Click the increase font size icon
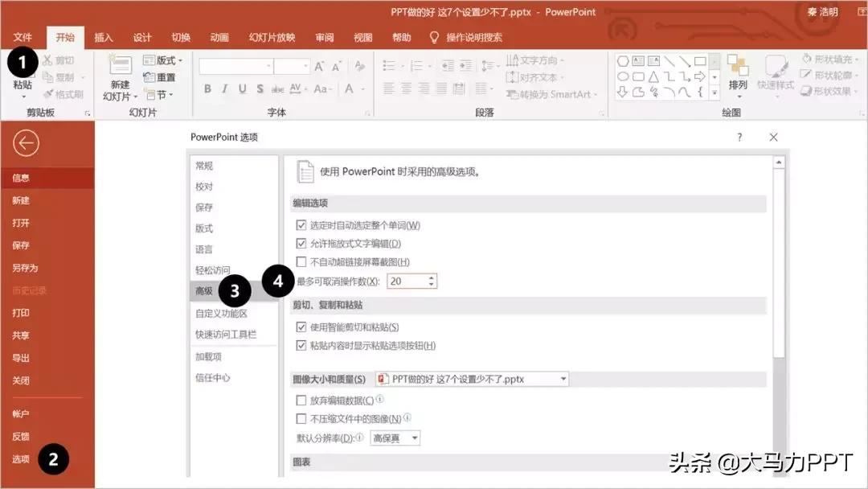This screenshot has height=489, width=868. [x=319, y=67]
